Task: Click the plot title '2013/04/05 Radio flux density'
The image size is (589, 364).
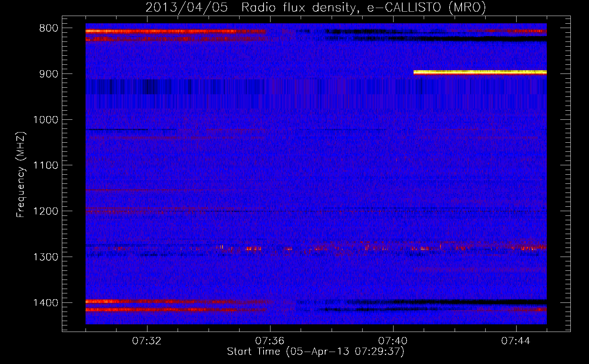Action: tap(316, 7)
